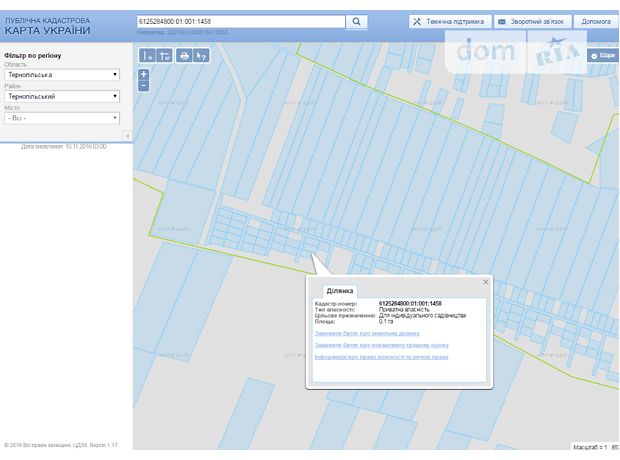Click cadastral number 6125284800:01:001:1458 in popup
The height and width of the screenshot is (460, 620).
[410, 303]
